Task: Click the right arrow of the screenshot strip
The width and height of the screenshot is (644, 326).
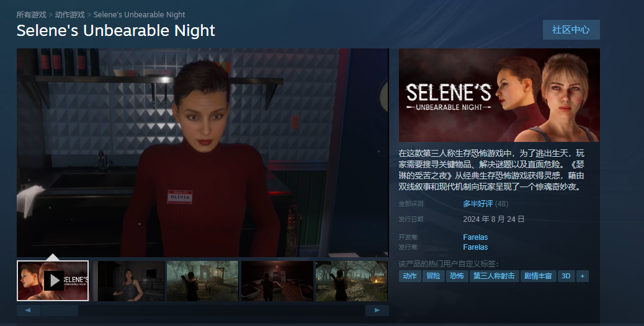Action: point(377,311)
